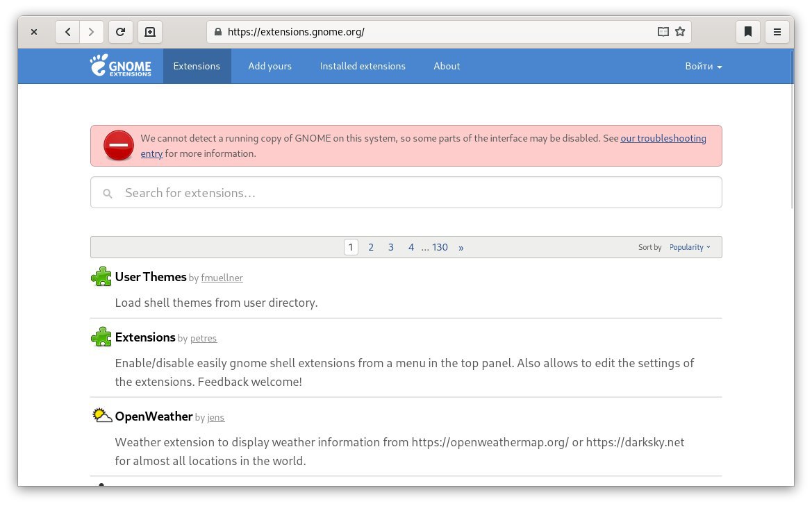812x506 pixels.
Task: Click the Search for extensions field
Action: [x=406, y=192]
